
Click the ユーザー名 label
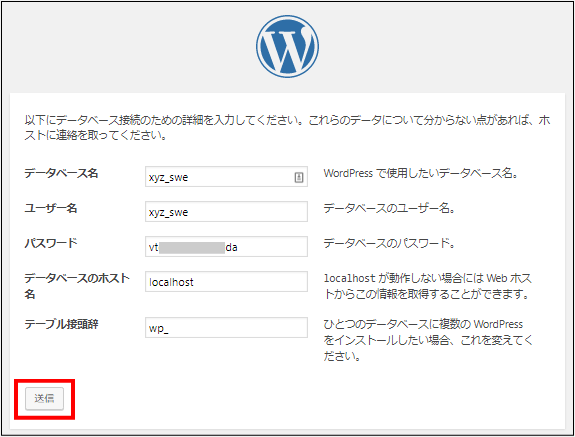(51, 208)
